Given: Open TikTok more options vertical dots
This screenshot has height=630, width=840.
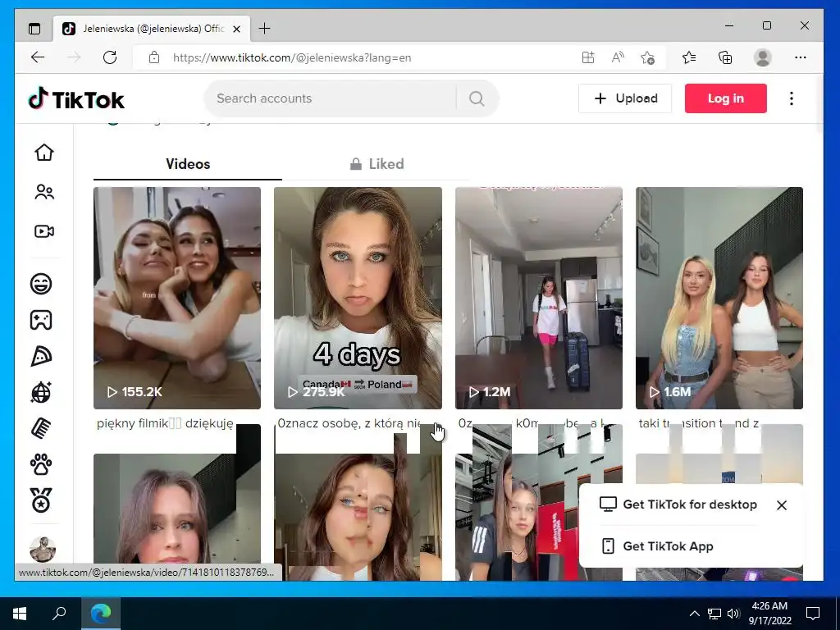Looking at the screenshot, I should click(x=792, y=98).
